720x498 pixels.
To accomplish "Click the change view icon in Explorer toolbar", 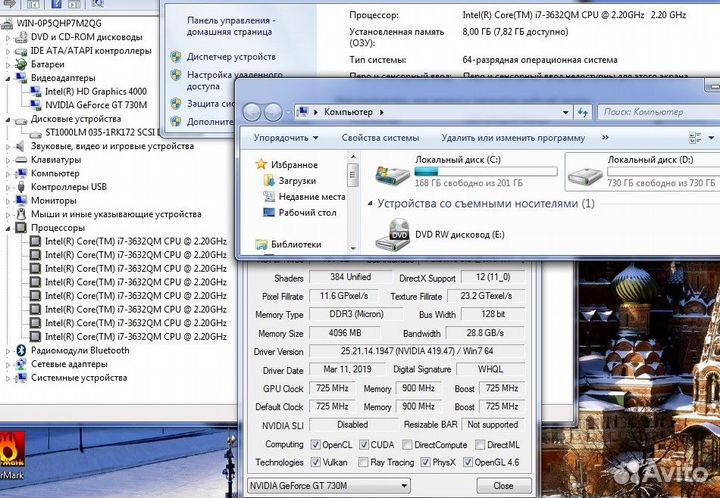I will click(x=695, y=138).
